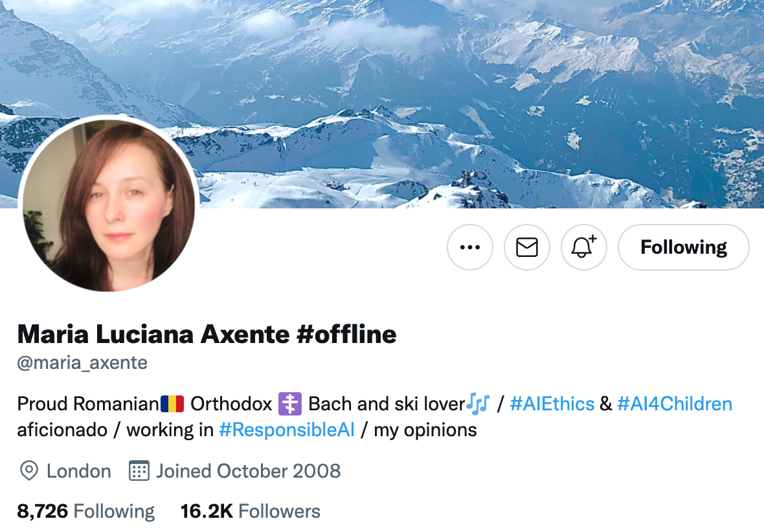Click the blue music notes emoji
This screenshot has height=532, width=764.
(478, 404)
